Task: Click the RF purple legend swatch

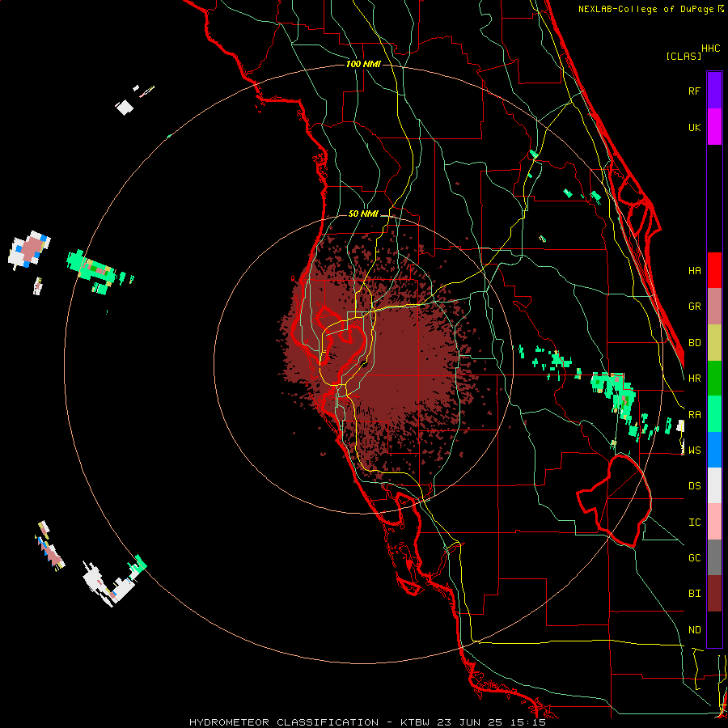Action: click(x=714, y=91)
